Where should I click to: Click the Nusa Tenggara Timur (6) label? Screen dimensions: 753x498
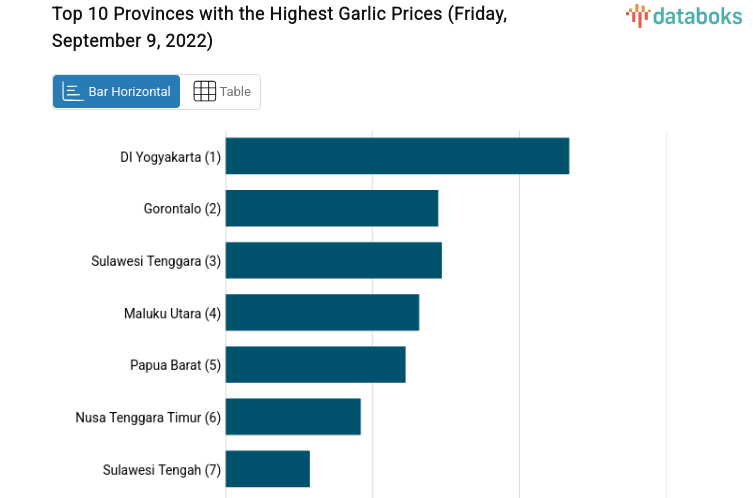click(x=148, y=417)
